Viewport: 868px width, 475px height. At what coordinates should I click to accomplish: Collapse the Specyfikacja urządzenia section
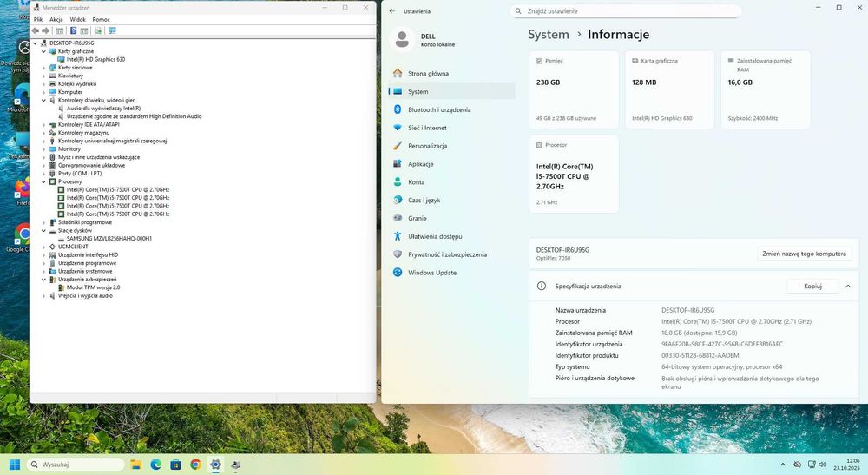pos(848,287)
